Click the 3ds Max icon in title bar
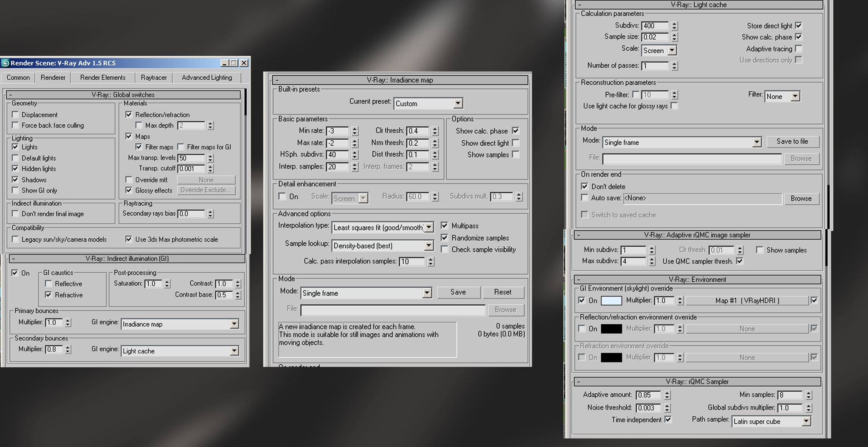 pyautogui.click(x=5, y=63)
